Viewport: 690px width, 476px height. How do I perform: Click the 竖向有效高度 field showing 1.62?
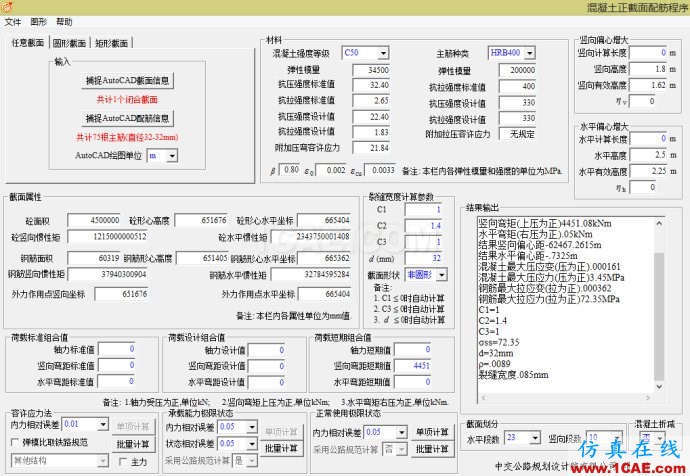[x=649, y=85]
